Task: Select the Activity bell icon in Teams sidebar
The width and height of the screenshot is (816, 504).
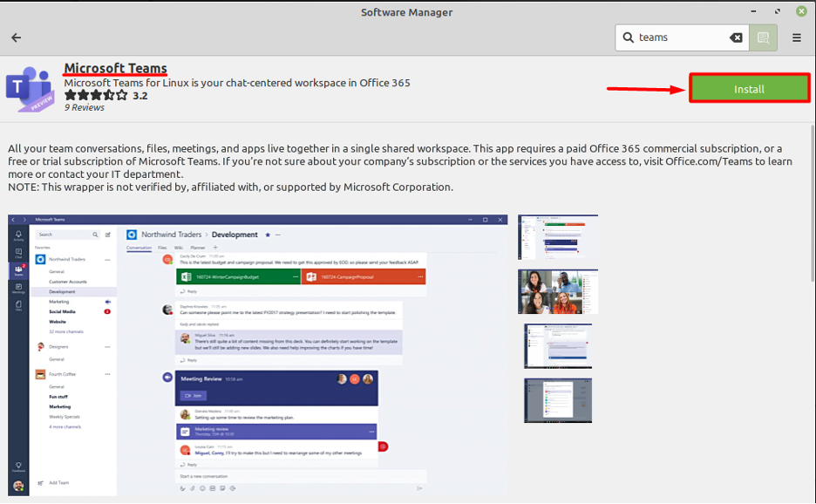Action: pos(17,232)
